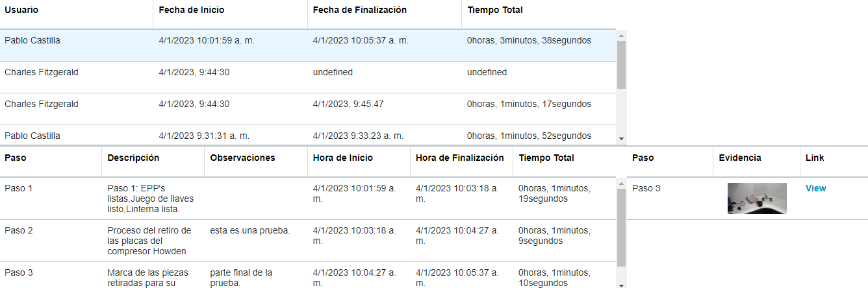Sort by the Usuario column header
868x288 pixels.
tap(21, 10)
